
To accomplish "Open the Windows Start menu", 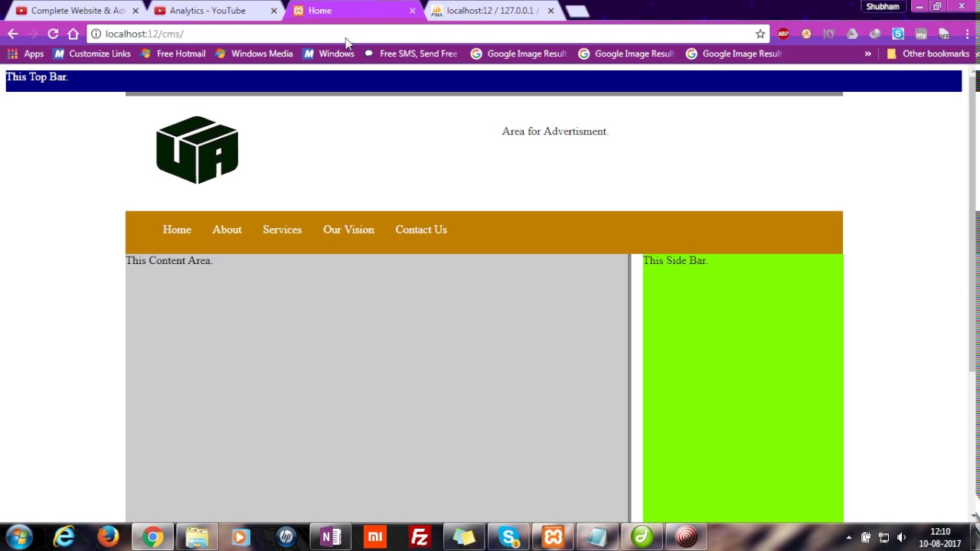I will (20, 537).
